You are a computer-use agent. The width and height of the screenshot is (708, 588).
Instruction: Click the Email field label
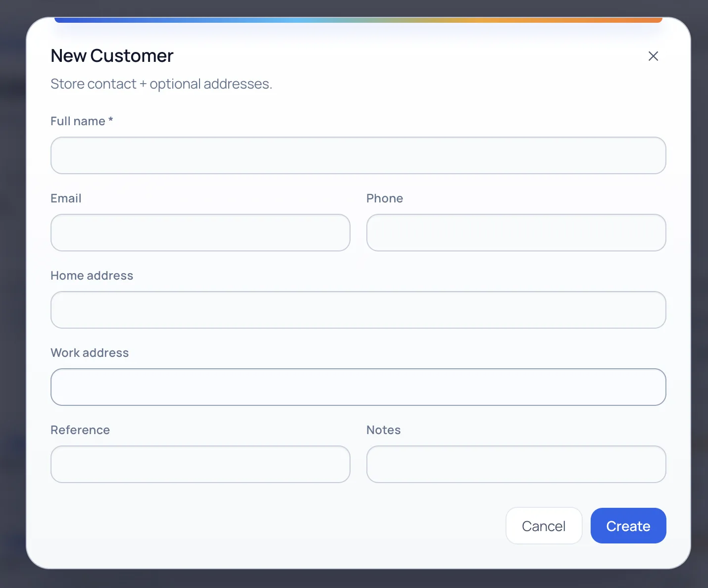point(66,198)
